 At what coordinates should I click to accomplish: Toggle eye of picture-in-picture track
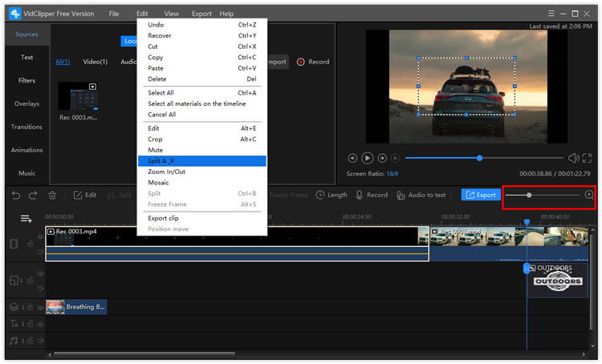tap(40, 273)
